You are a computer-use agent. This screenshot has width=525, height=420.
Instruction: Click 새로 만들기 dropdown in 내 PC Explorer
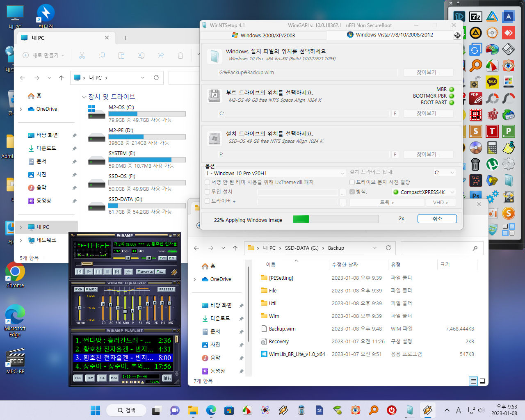click(x=43, y=55)
